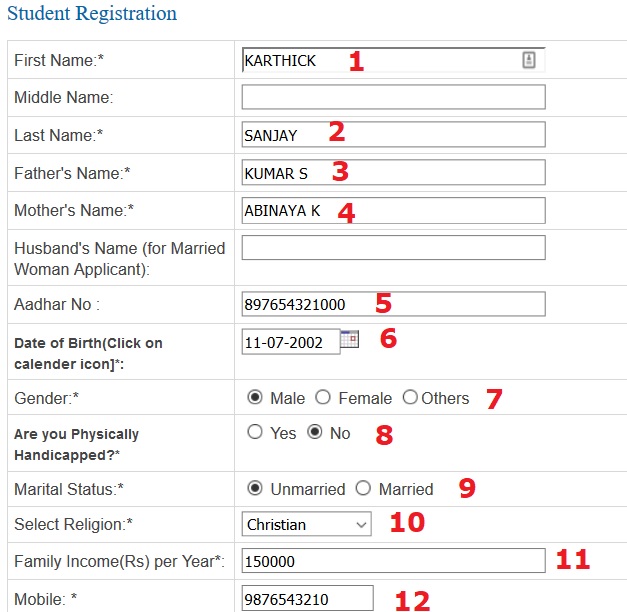Click the Date of Birth text box
The width and height of the screenshot is (627, 612).
click(291, 342)
